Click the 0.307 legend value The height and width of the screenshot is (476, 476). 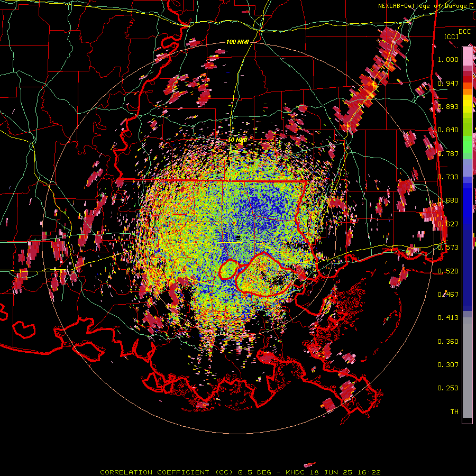pos(448,365)
